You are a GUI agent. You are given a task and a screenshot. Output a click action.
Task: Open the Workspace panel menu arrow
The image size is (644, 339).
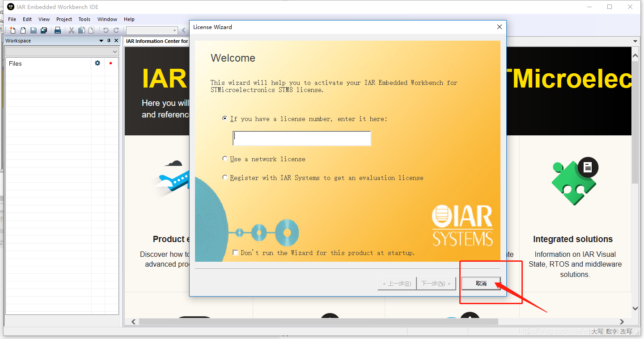click(x=101, y=41)
